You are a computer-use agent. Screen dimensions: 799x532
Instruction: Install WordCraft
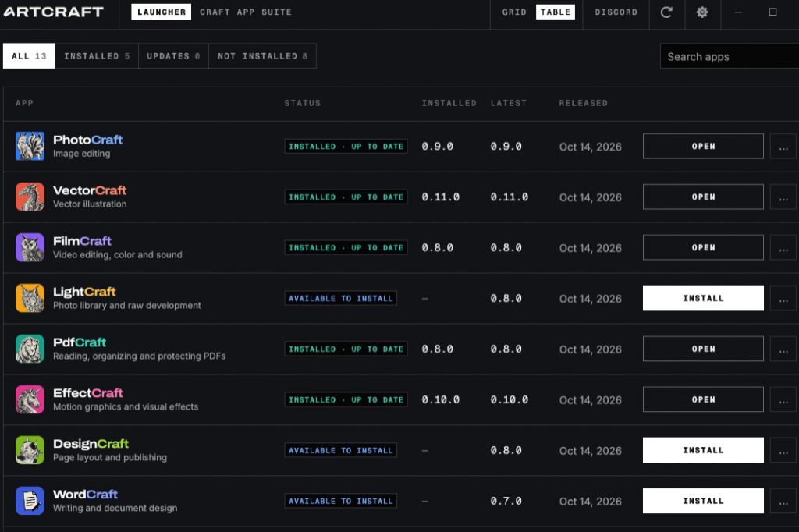pos(703,501)
